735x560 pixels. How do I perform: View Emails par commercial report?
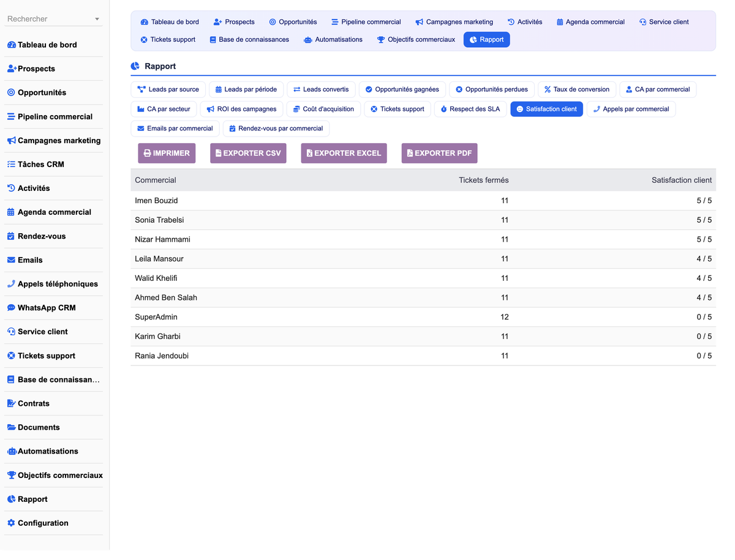pos(175,129)
